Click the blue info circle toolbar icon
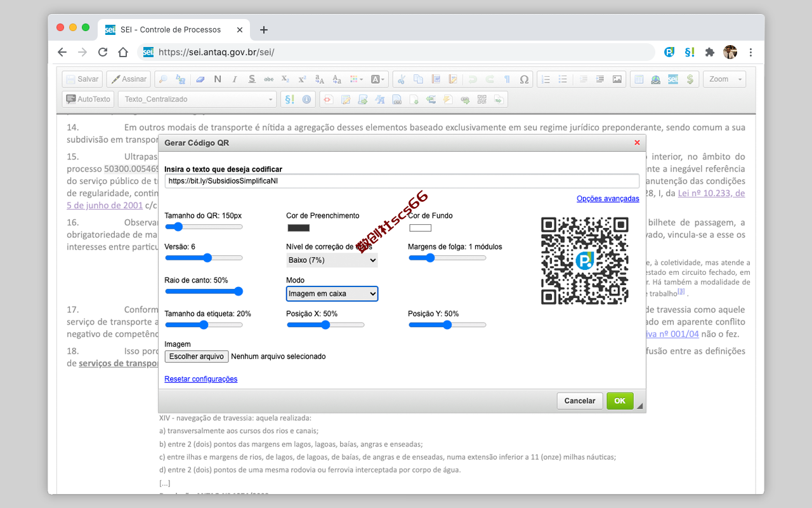Image resolution: width=812 pixels, height=508 pixels. pos(307,99)
